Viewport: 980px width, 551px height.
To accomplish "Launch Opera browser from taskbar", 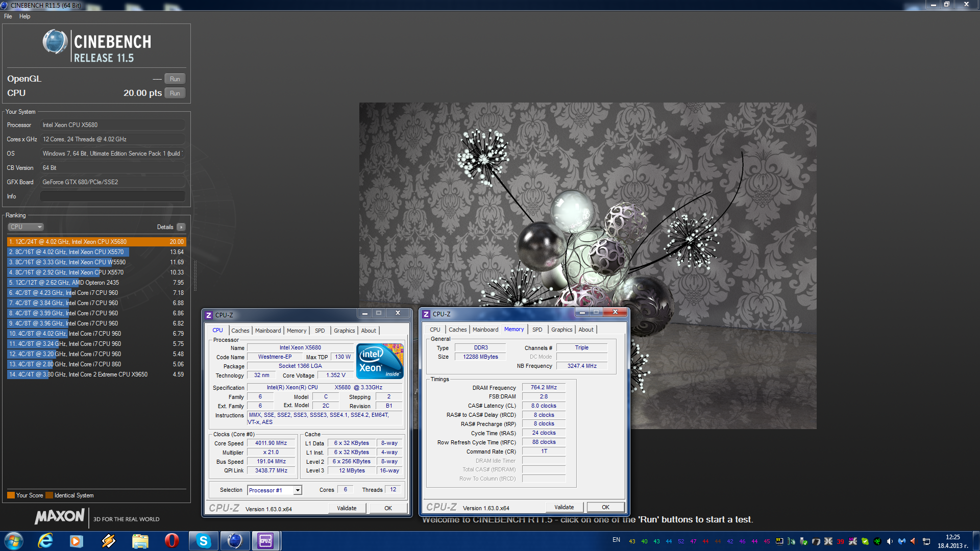I will [x=171, y=541].
